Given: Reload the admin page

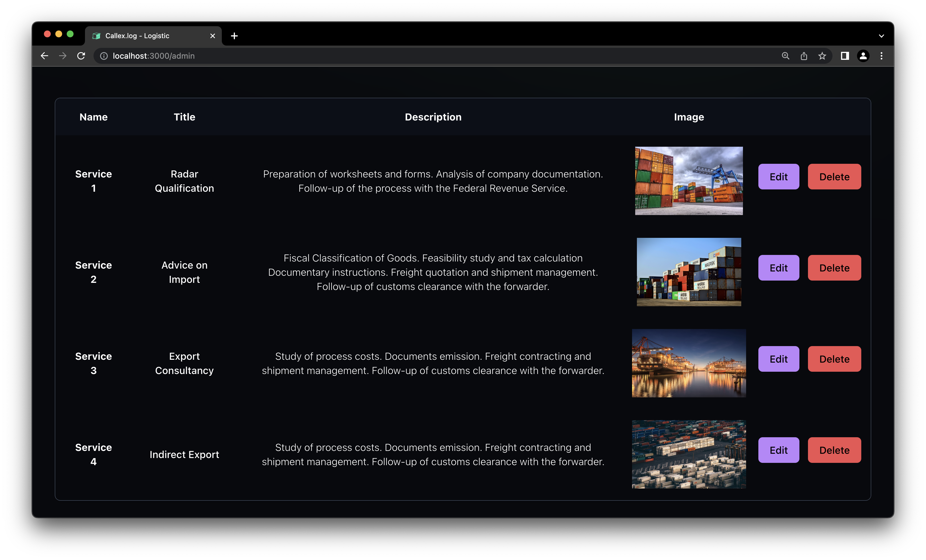Looking at the screenshot, I should [81, 56].
